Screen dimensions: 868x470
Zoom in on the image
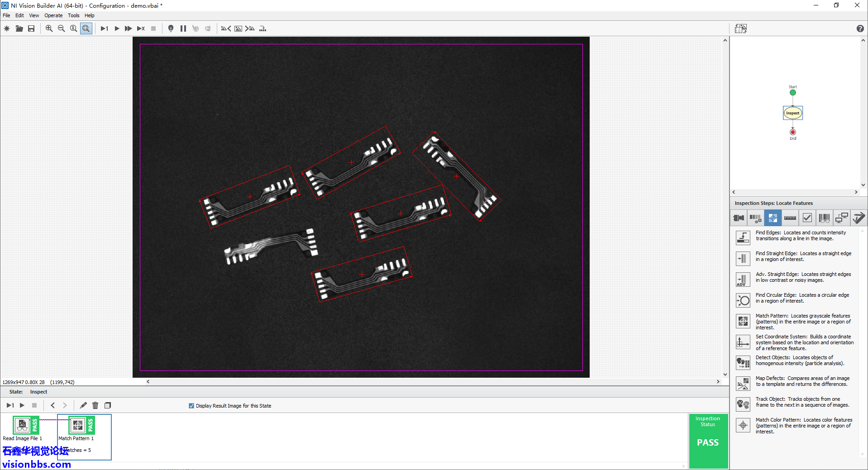49,28
